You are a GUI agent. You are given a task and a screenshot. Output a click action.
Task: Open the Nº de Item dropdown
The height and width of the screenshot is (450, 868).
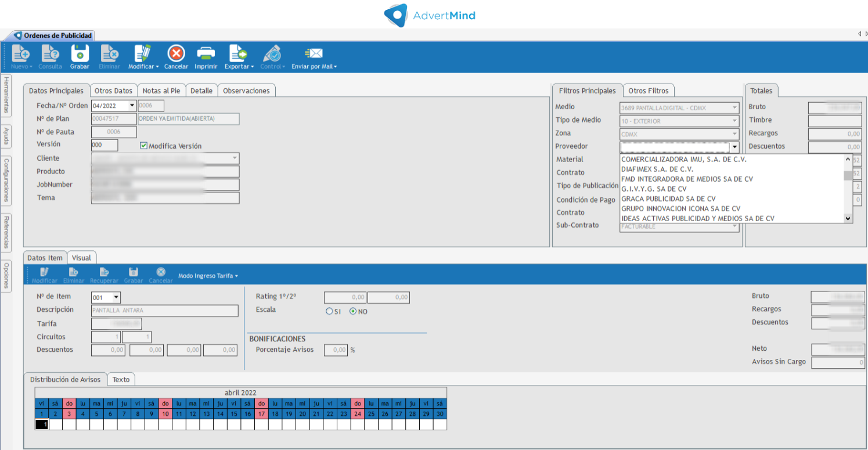pyautogui.click(x=116, y=297)
